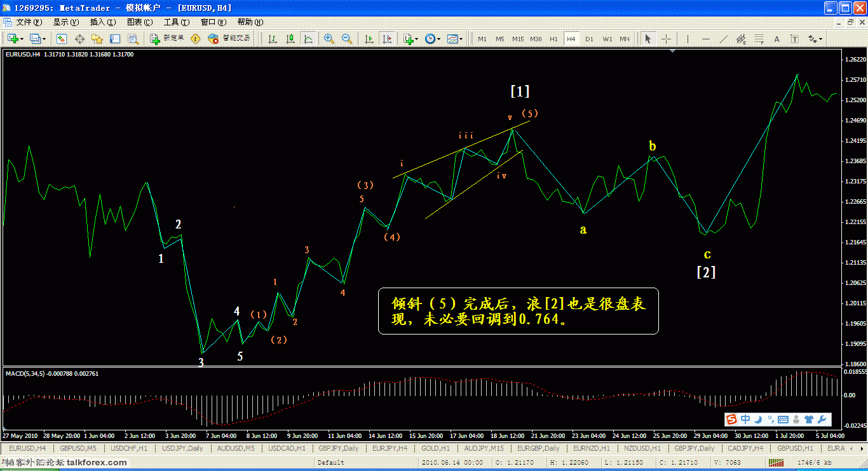Open the 帮助 (Help) menu
The height and width of the screenshot is (471, 868).
250,22
